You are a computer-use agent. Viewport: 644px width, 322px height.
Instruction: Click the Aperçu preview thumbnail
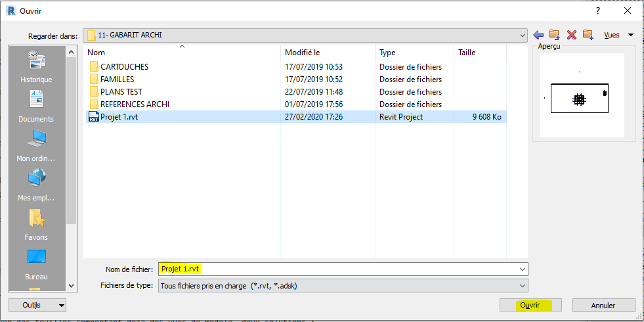pos(579,97)
